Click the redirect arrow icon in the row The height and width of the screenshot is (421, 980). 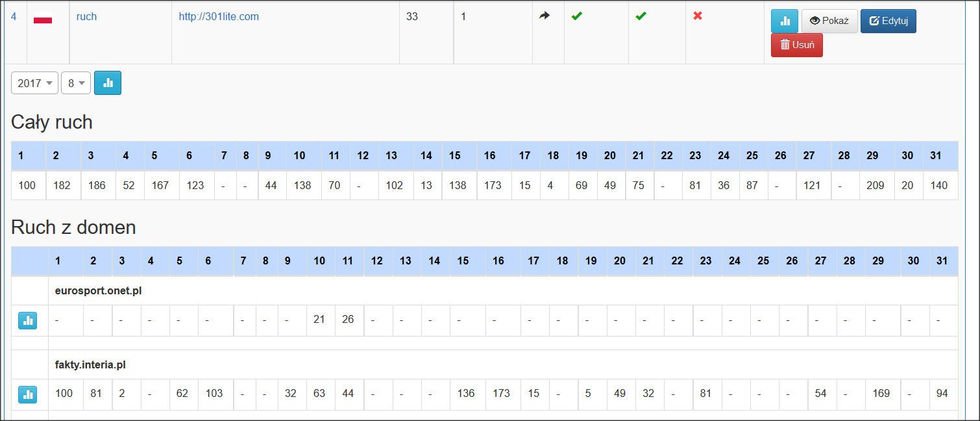(544, 16)
